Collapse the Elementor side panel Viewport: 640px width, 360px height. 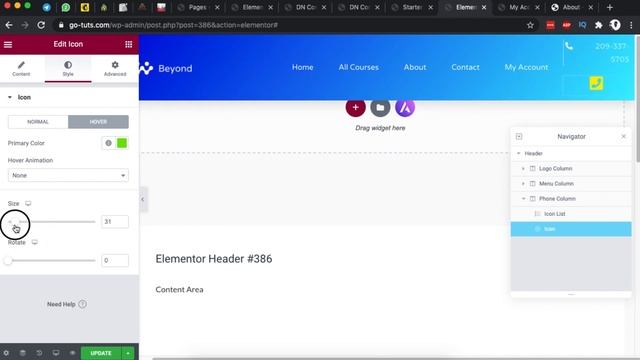[x=142, y=199]
